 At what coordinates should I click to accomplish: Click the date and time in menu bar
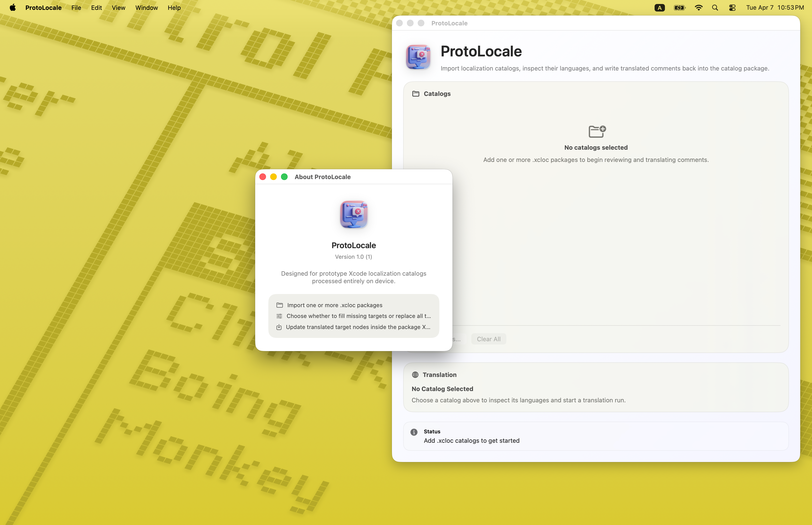point(774,8)
